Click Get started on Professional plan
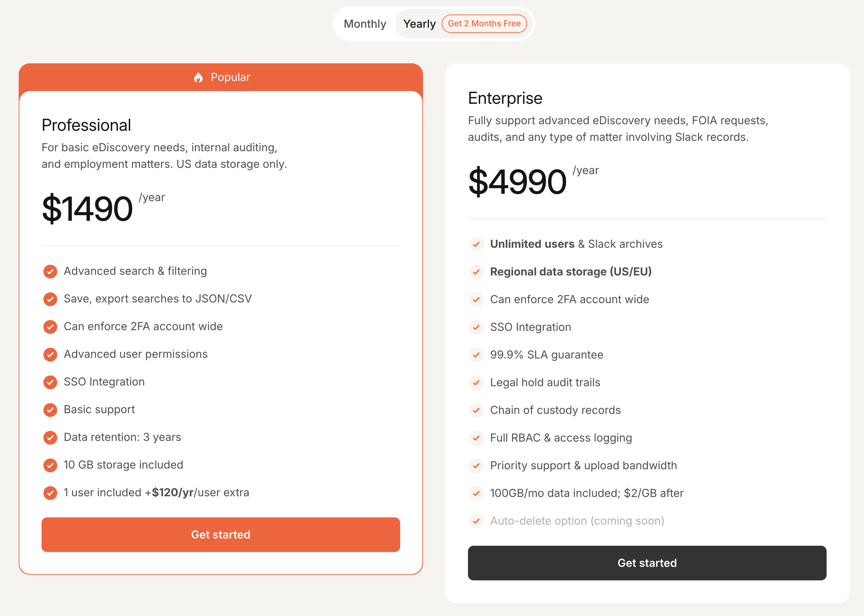The height and width of the screenshot is (616, 864). [220, 534]
